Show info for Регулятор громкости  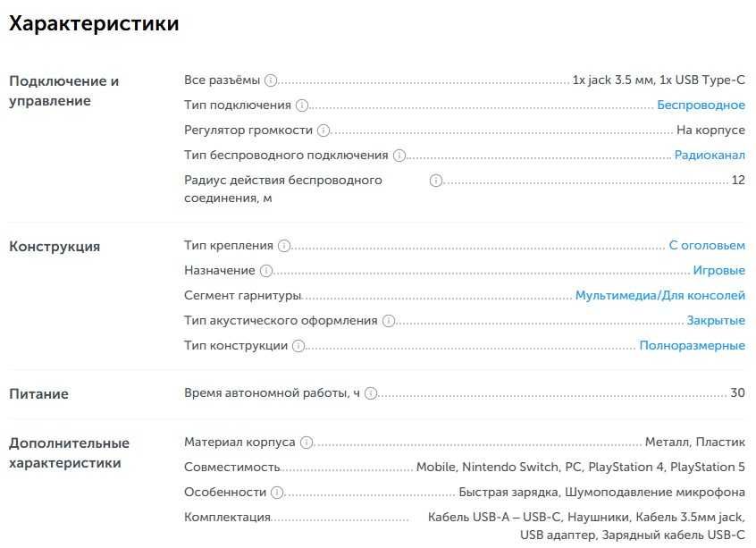coord(324,131)
